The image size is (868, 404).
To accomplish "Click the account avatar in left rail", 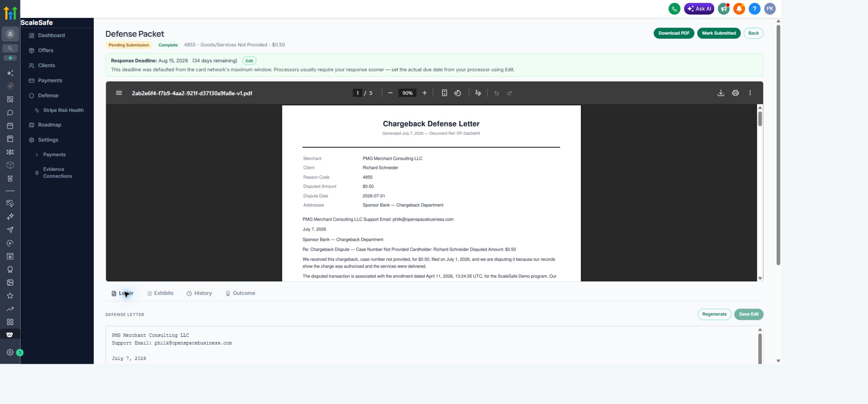I will [x=10, y=34].
